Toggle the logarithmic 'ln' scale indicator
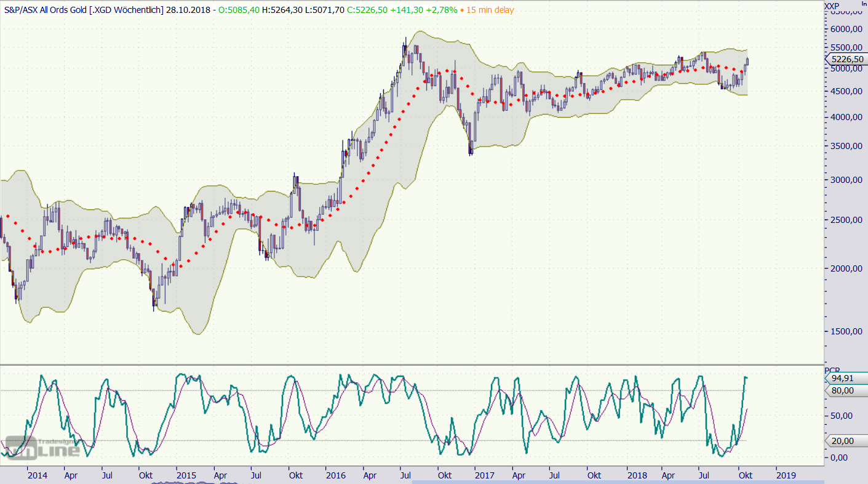The width and height of the screenshot is (868, 484). pos(863,4)
